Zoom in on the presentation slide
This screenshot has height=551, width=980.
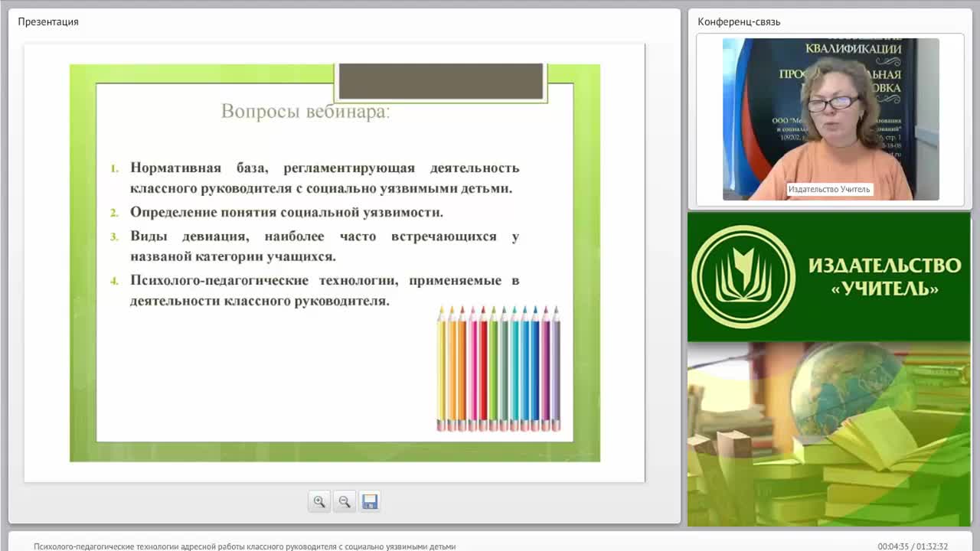(x=319, y=502)
